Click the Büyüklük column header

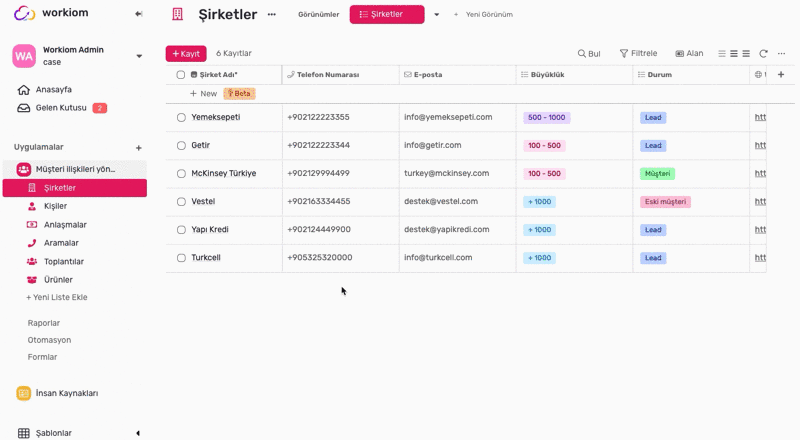[574, 75]
